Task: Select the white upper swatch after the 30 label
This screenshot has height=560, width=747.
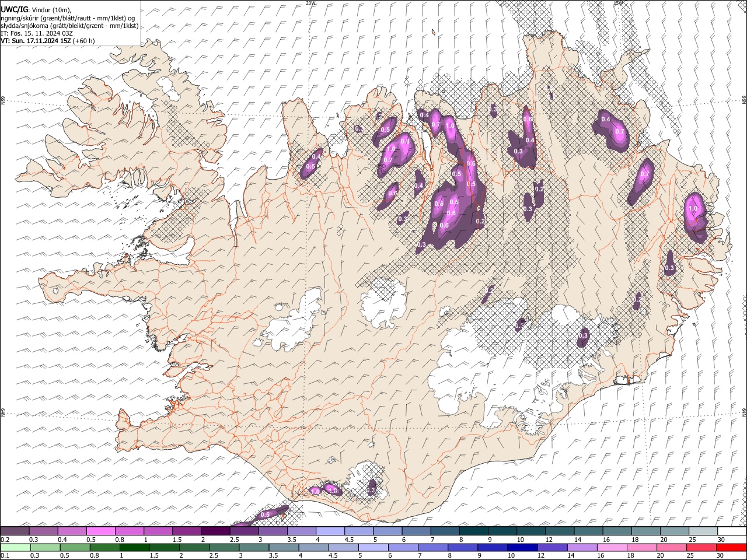Action: [732, 531]
